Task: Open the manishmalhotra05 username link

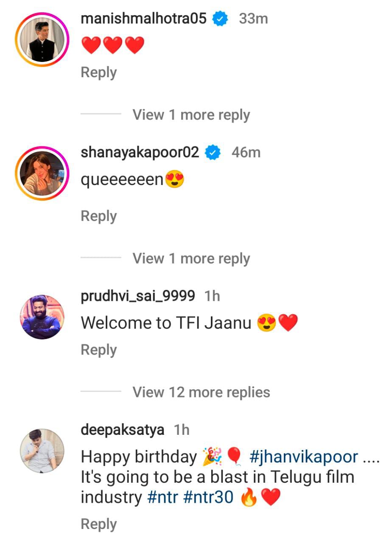Action: coord(143,19)
